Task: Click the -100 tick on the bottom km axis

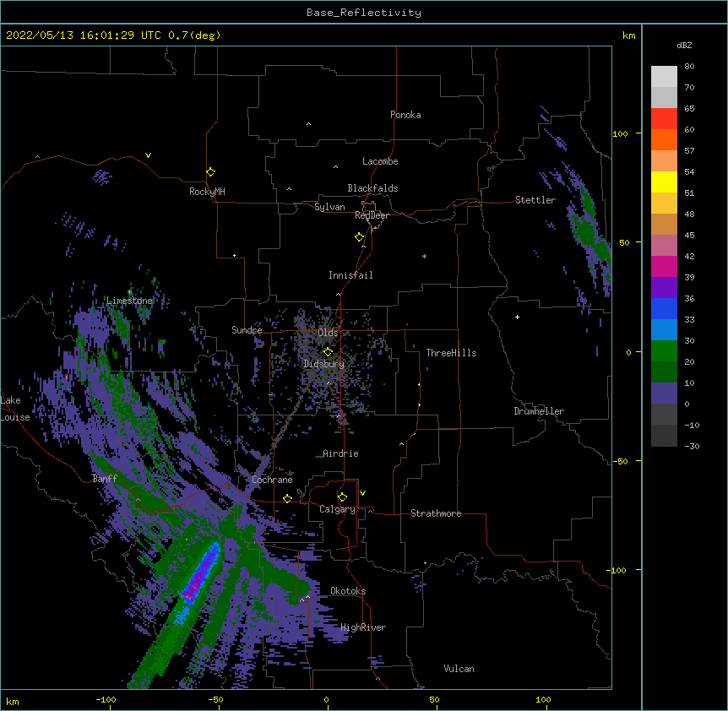Action: click(106, 700)
